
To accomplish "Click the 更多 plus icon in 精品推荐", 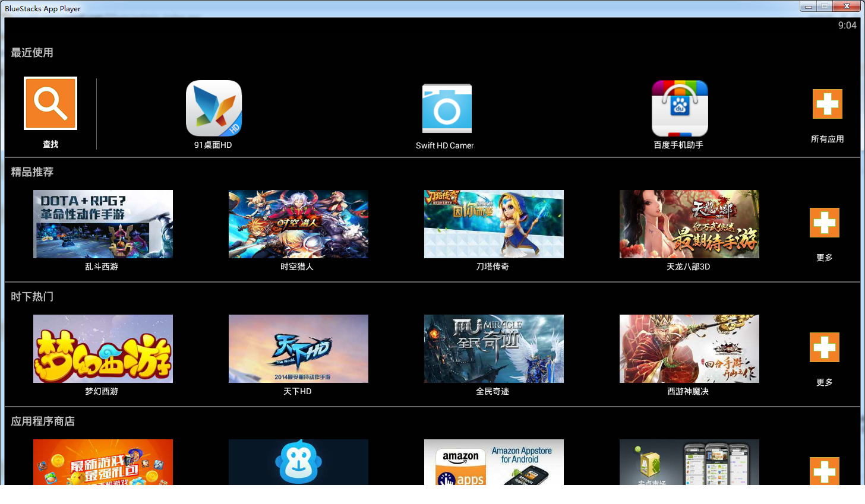I will click(x=825, y=223).
